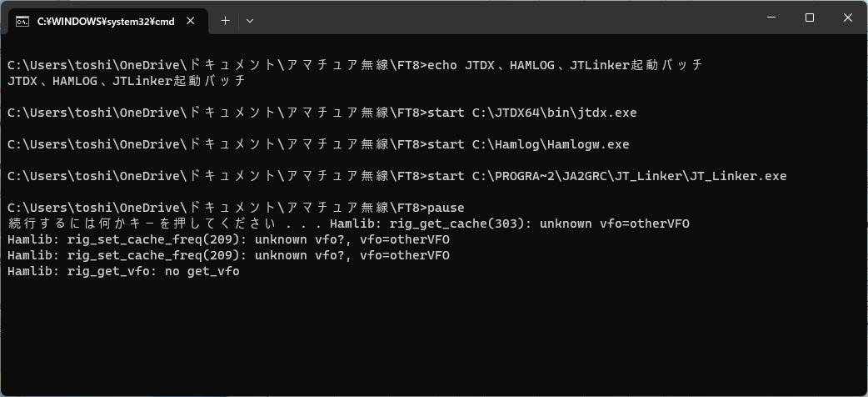
Task: Expand the new tab profile dropdown chevron
Action: tap(250, 21)
